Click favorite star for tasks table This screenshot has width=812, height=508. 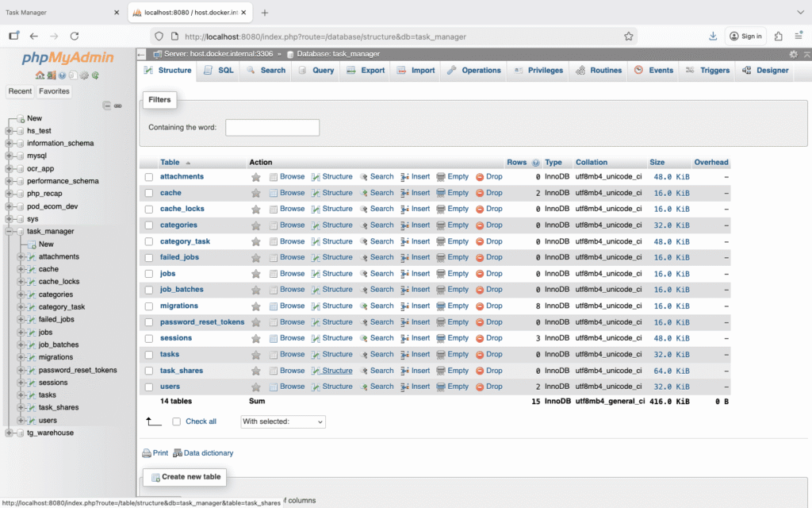pyautogui.click(x=256, y=355)
